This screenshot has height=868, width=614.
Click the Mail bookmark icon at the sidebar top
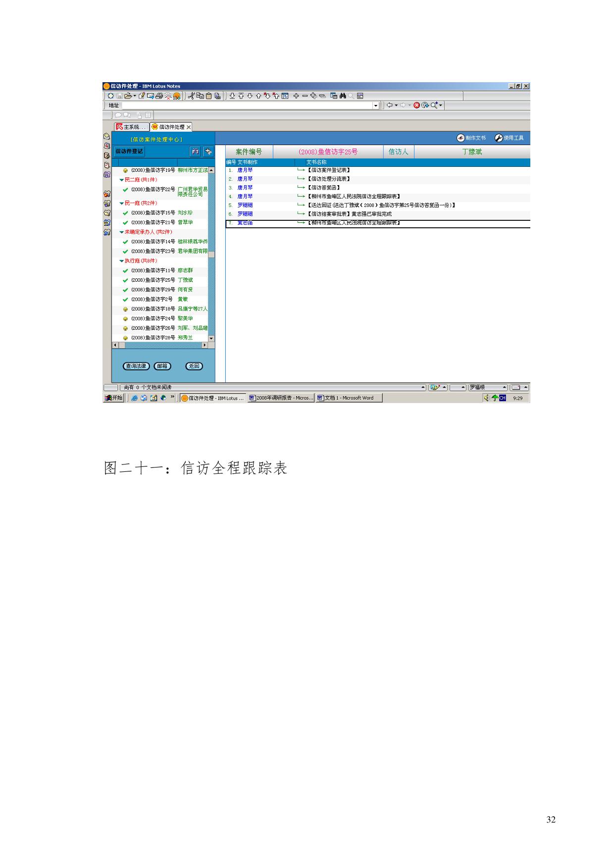click(x=106, y=137)
